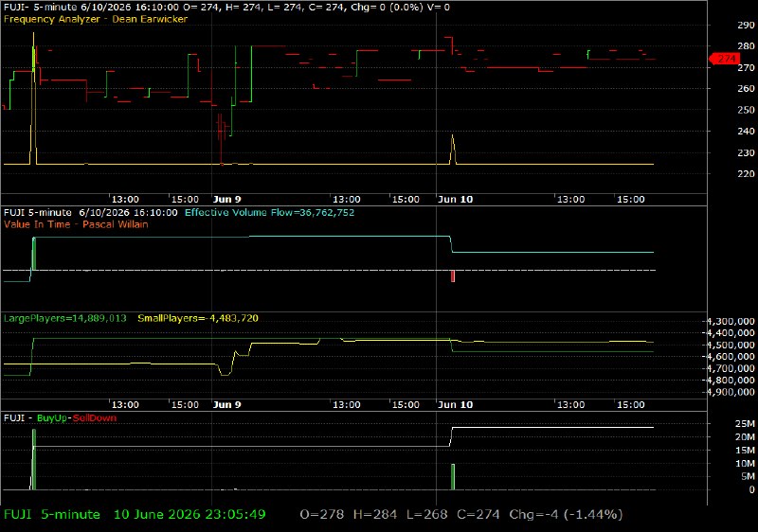758x532 pixels.
Task: Select the 'Frequency Analyzer - Dean Earwicker' label
Action: click(96, 19)
